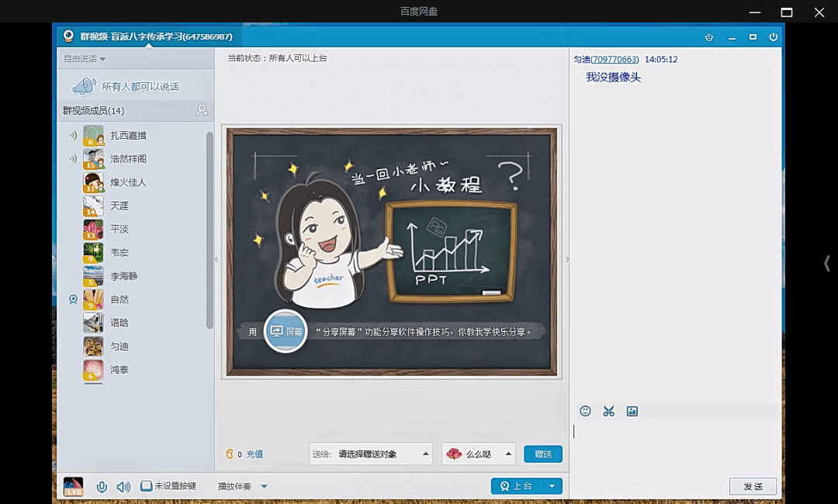Click the insert image icon in chat
The width and height of the screenshot is (838, 504).
tap(632, 411)
